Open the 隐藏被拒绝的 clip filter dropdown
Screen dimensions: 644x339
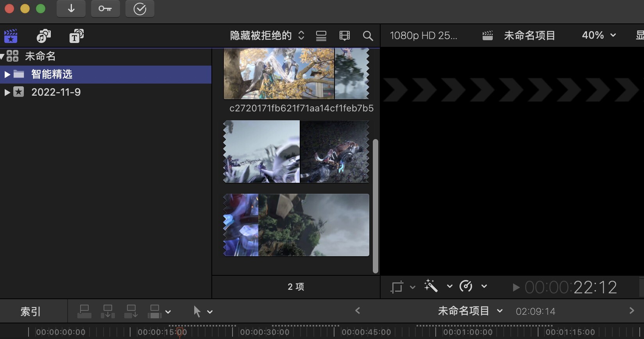pos(267,36)
